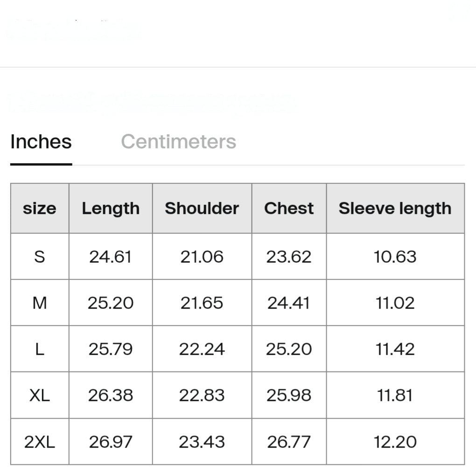Click the 24.61 length cell
Viewport: 476px width, 476px height.
tap(111, 257)
